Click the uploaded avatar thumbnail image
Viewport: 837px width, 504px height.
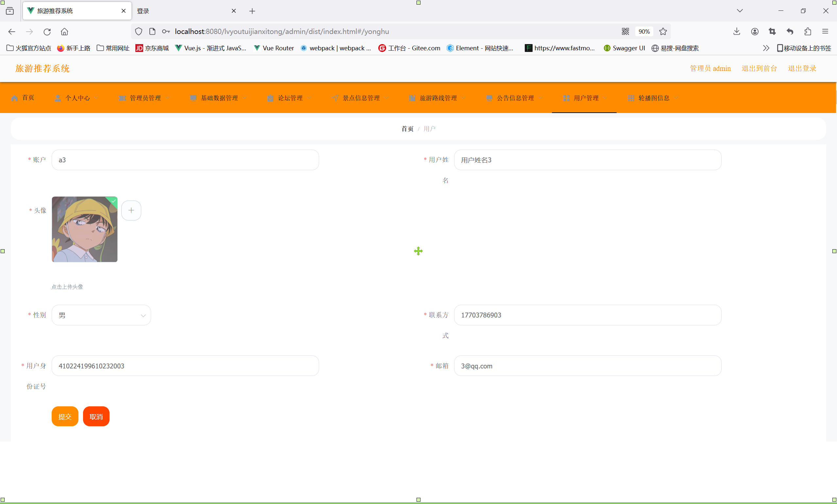click(x=85, y=229)
